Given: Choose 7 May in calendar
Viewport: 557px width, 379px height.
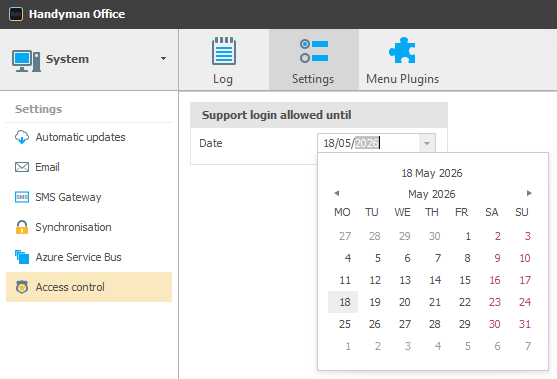Looking at the screenshot, I should (x=438, y=258).
